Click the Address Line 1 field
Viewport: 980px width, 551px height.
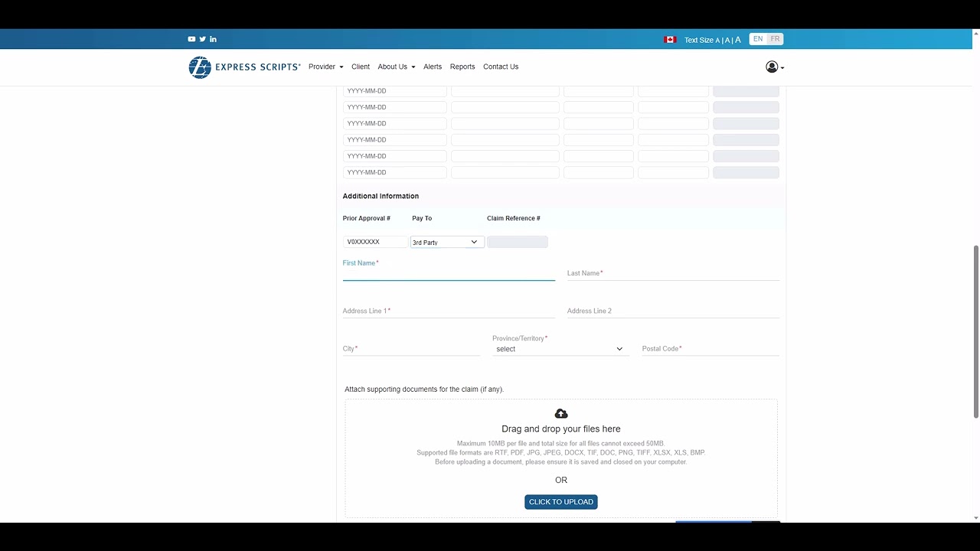(x=449, y=311)
